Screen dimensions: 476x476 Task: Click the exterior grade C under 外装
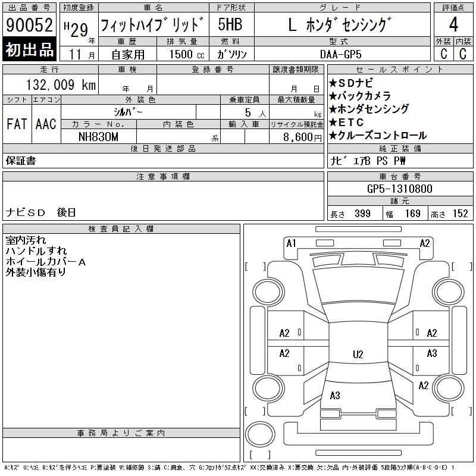pyautogui.click(x=443, y=54)
